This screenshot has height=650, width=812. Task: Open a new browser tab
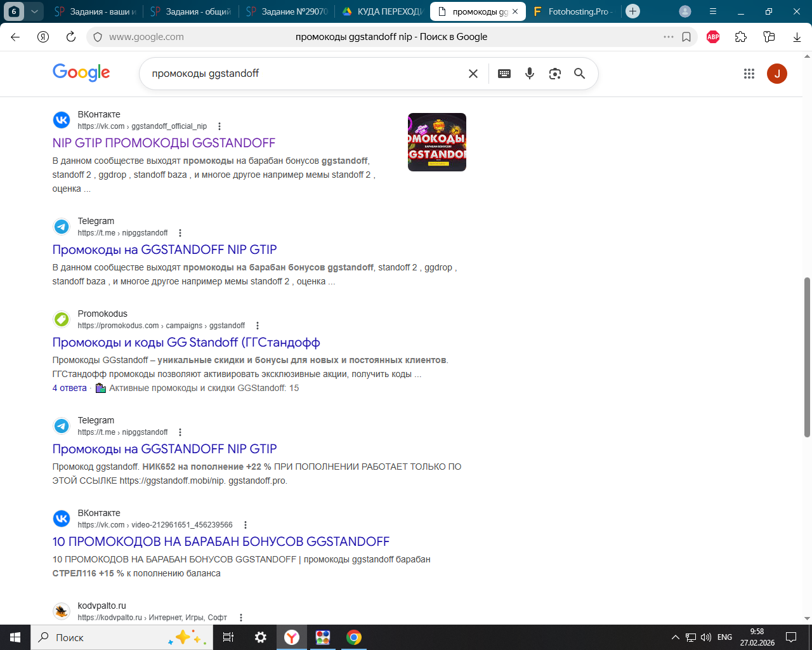[632, 11]
